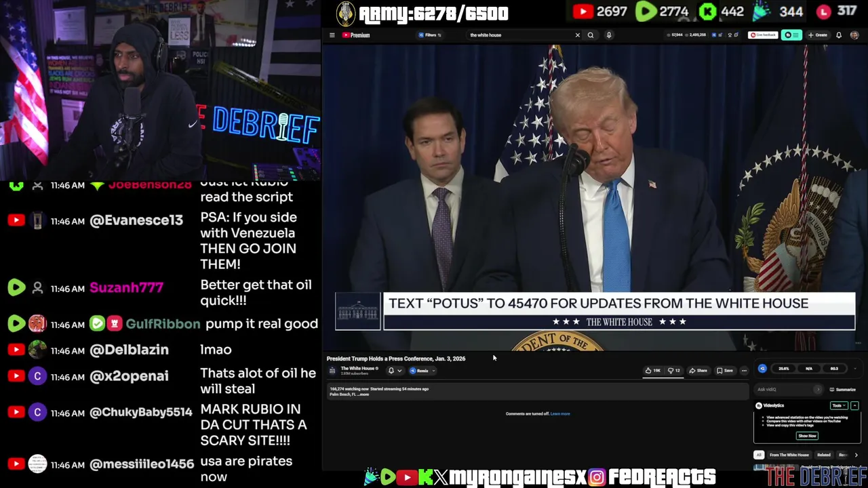This screenshot has height=488, width=868.
Task: Select the 'From The White House' chip
Action: tap(789, 455)
